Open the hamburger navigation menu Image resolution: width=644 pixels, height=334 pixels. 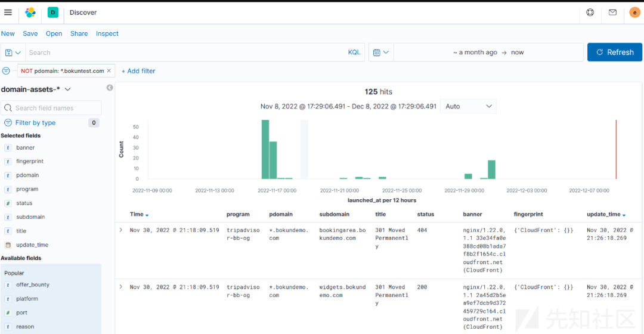coord(8,13)
